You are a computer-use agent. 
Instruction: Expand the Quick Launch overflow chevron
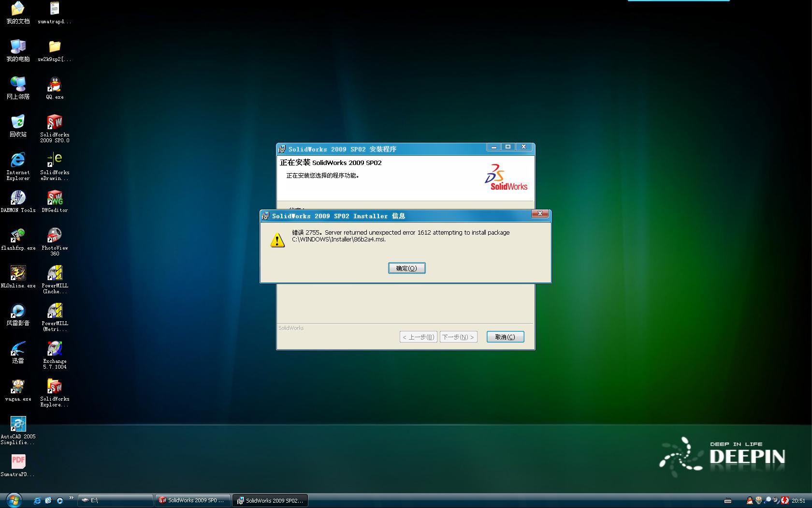(x=72, y=498)
